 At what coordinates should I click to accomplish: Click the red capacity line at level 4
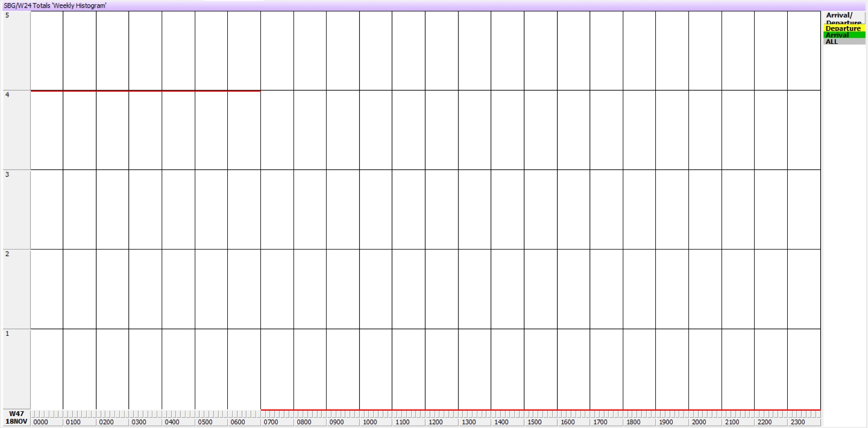pyautogui.click(x=145, y=91)
